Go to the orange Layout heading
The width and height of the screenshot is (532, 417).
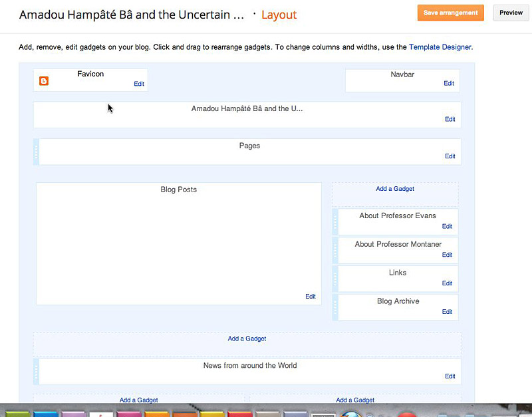pos(279,15)
